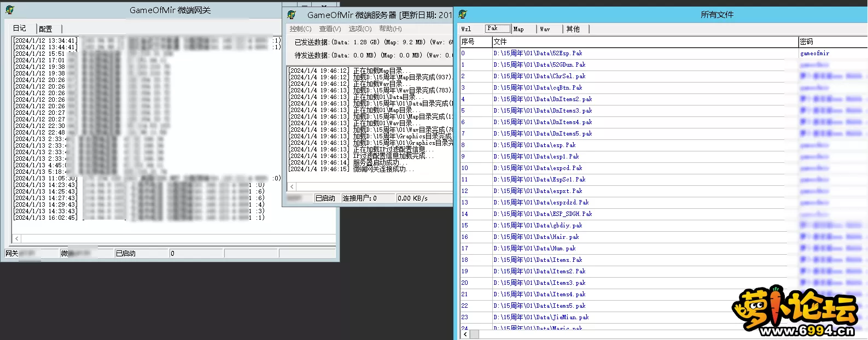Select the ChrSel.pak file row
868x340 pixels.
[x=663, y=76]
